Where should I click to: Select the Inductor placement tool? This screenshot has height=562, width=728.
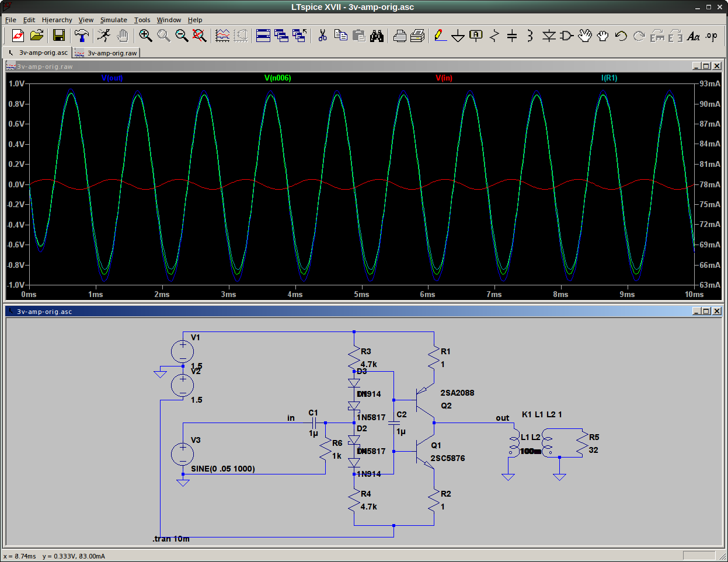tap(530, 36)
